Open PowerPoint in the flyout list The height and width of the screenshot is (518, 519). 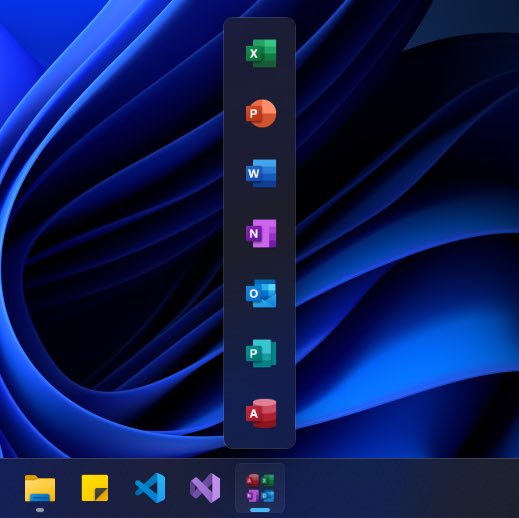(x=261, y=113)
